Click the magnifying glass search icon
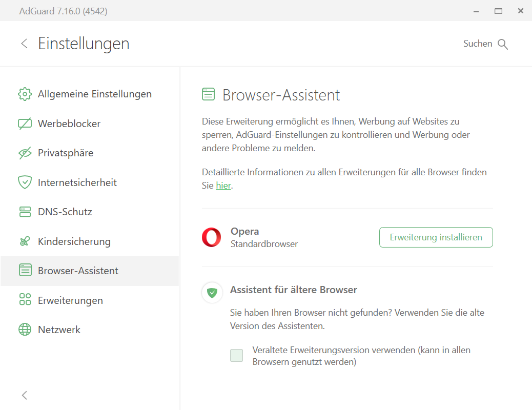532x410 pixels. tap(503, 44)
